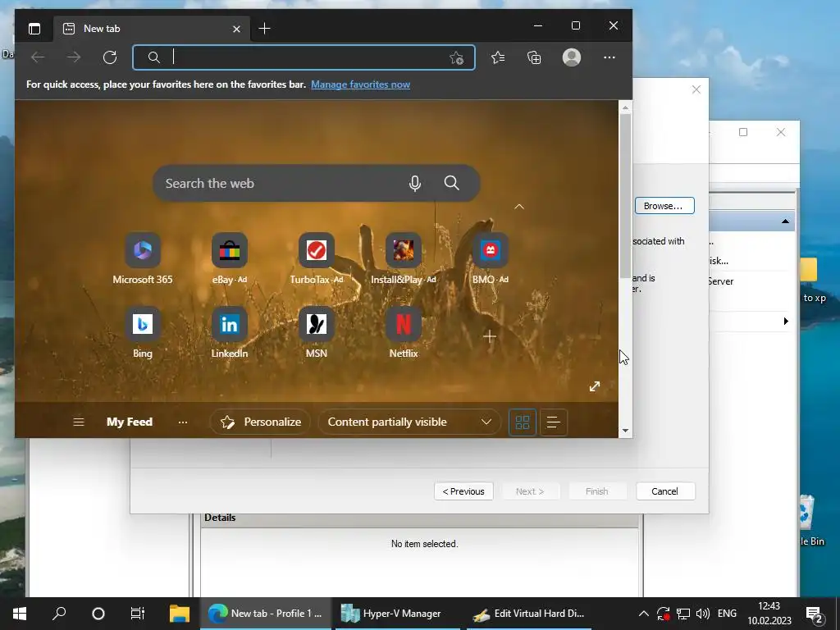
Task: Open the Collections icon in Edge toolbar
Action: coord(534,57)
